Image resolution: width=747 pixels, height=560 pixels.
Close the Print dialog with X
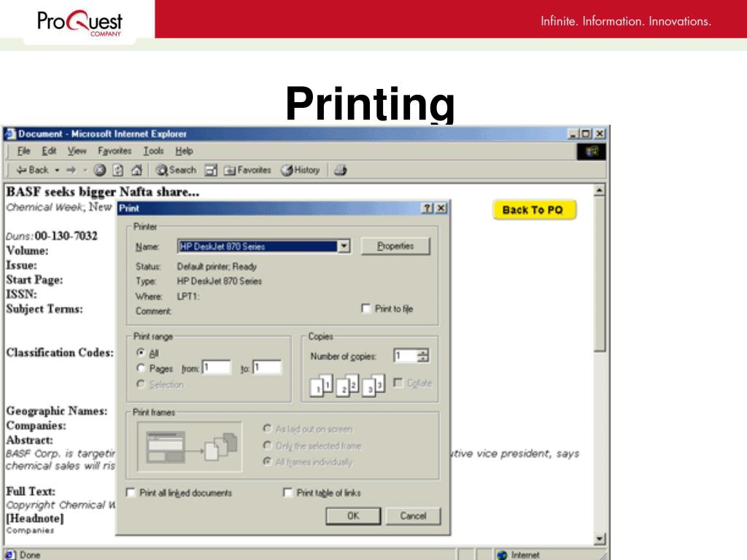[441, 208]
